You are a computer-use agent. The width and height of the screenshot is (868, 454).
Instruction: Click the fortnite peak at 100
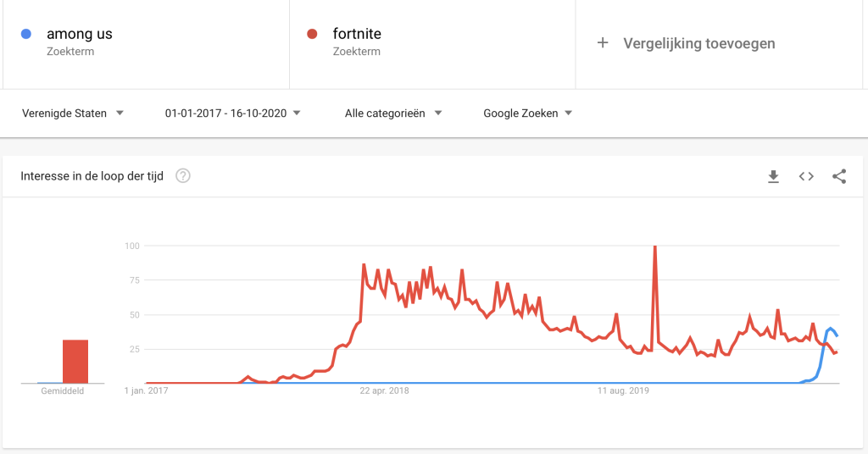[x=654, y=247]
